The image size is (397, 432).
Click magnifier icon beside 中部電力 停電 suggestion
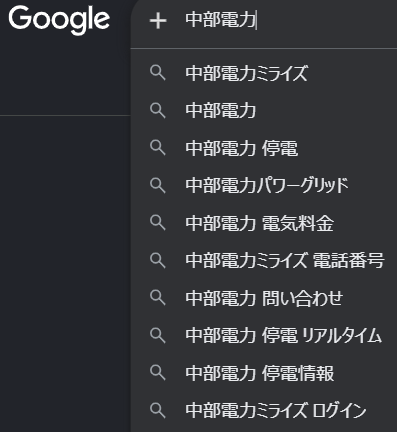tap(158, 148)
